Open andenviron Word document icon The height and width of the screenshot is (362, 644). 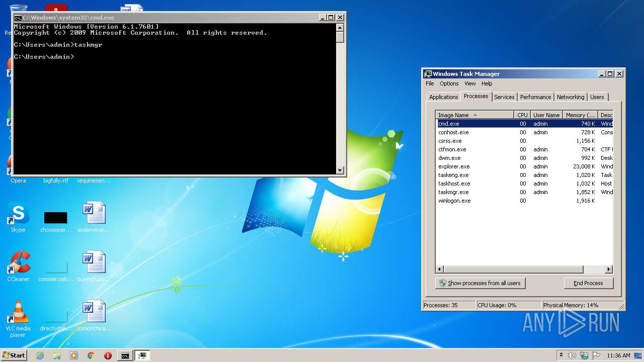94,218
